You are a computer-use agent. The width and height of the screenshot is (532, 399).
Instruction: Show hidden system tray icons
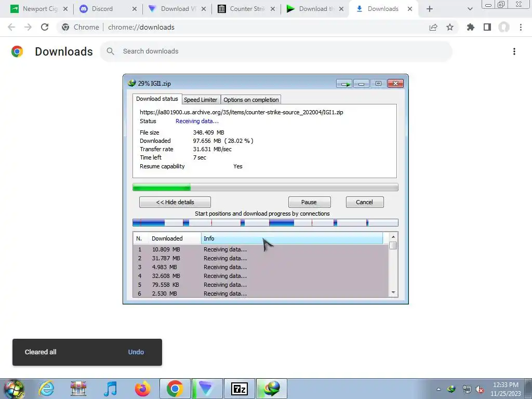[438, 389]
